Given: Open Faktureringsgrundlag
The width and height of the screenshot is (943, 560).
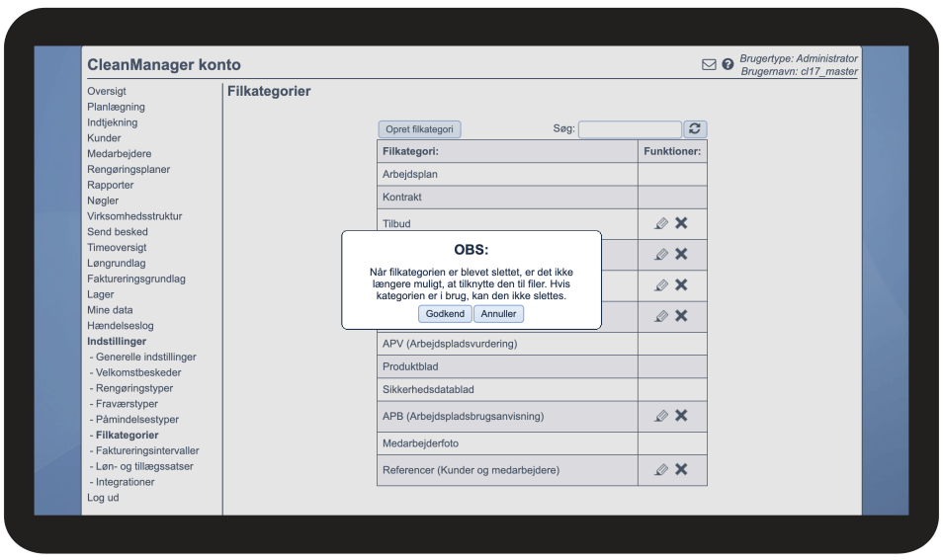Looking at the screenshot, I should click(x=136, y=279).
